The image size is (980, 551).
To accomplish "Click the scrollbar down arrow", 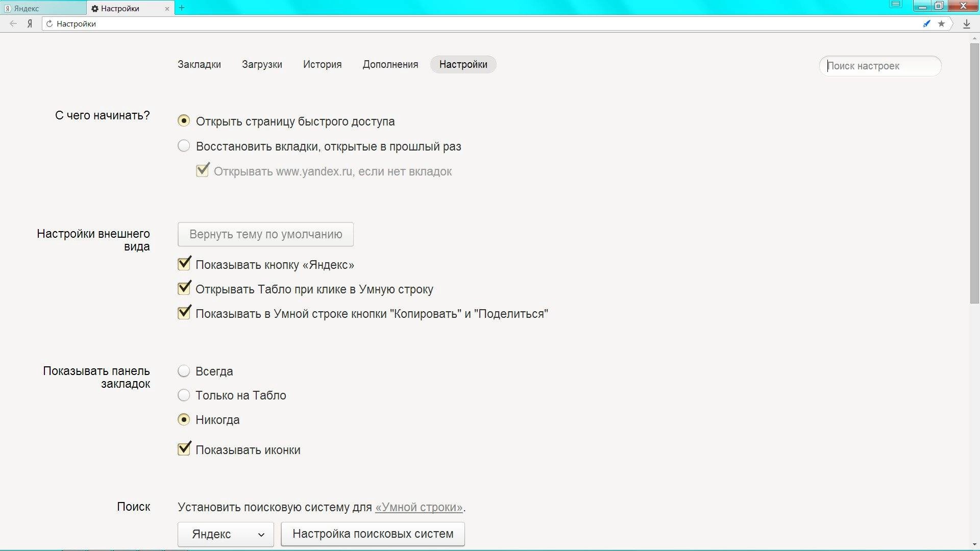I will pos(974,545).
